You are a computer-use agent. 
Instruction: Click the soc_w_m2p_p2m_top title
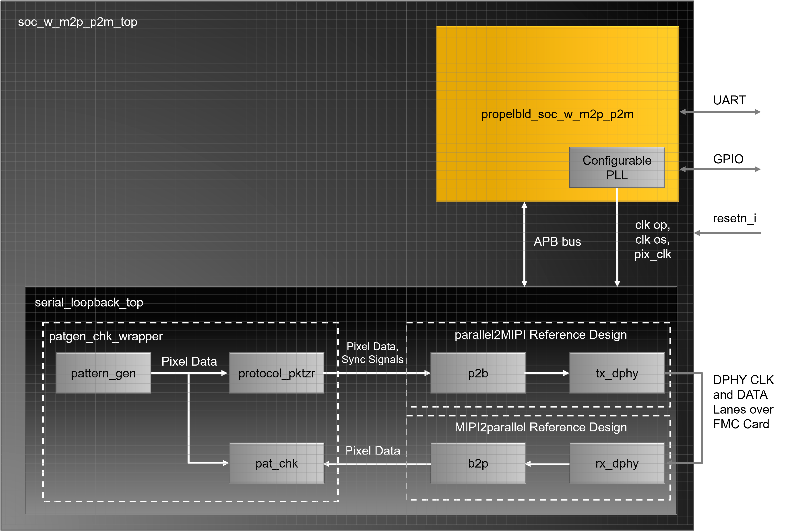pyautogui.click(x=77, y=22)
